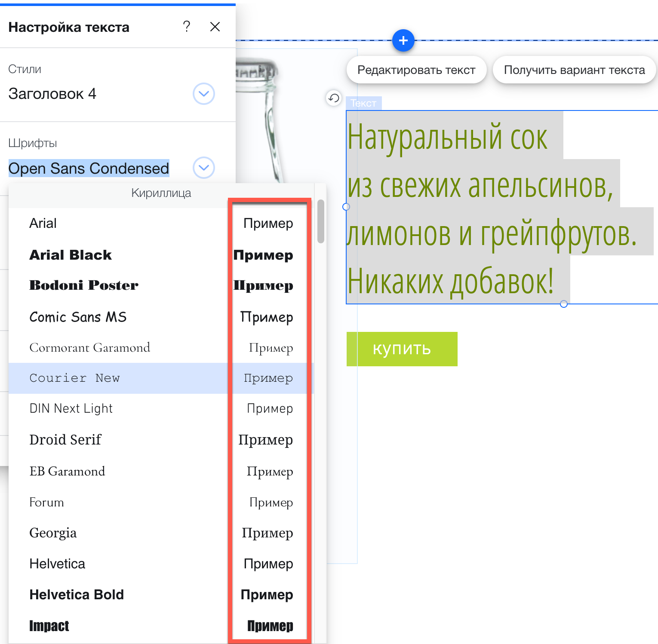Image resolution: width=658 pixels, height=644 pixels.
Task: Select Comic Sans MS font
Action: click(x=78, y=317)
